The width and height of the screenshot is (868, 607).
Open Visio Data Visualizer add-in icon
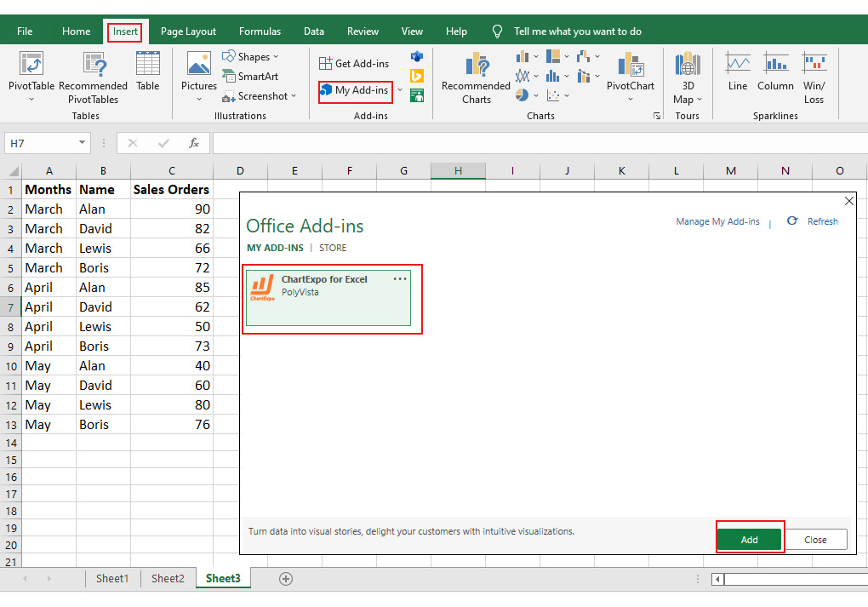(417, 56)
